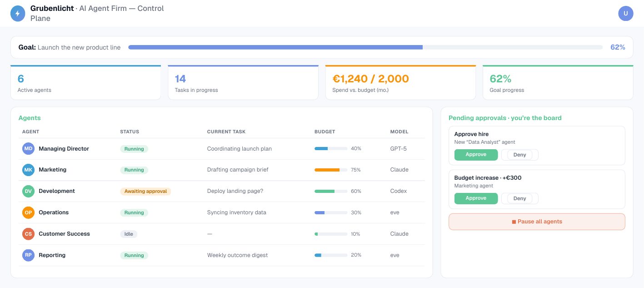Select the Marketing MK avatar icon
The height and width of the screenshot is (288, 644).
click(28, 170)
